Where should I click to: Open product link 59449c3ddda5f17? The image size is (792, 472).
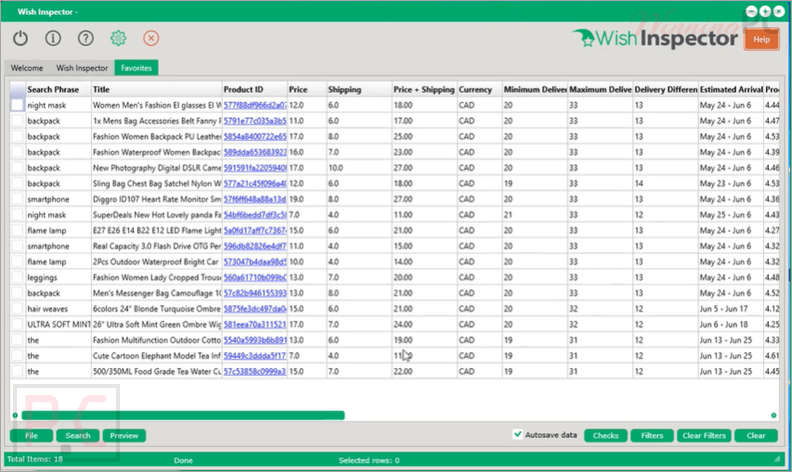255,356
